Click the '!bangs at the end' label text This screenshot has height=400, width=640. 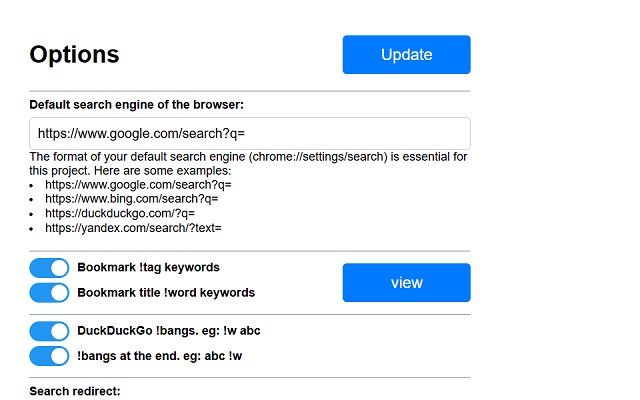(x=160, y=356)
